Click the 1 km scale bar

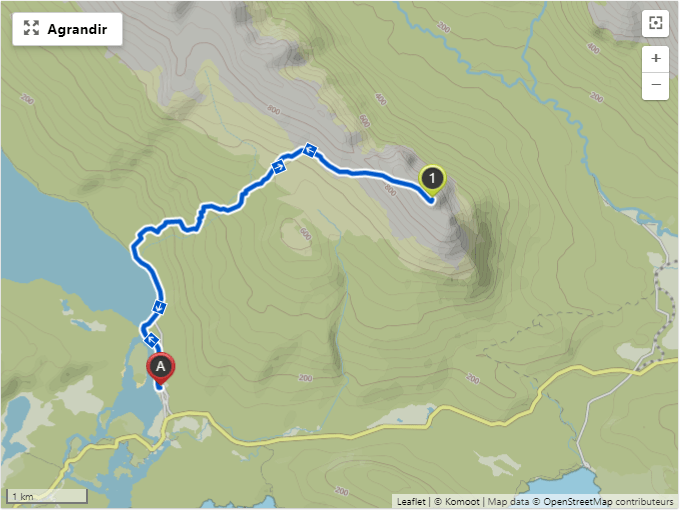point(47,496)
